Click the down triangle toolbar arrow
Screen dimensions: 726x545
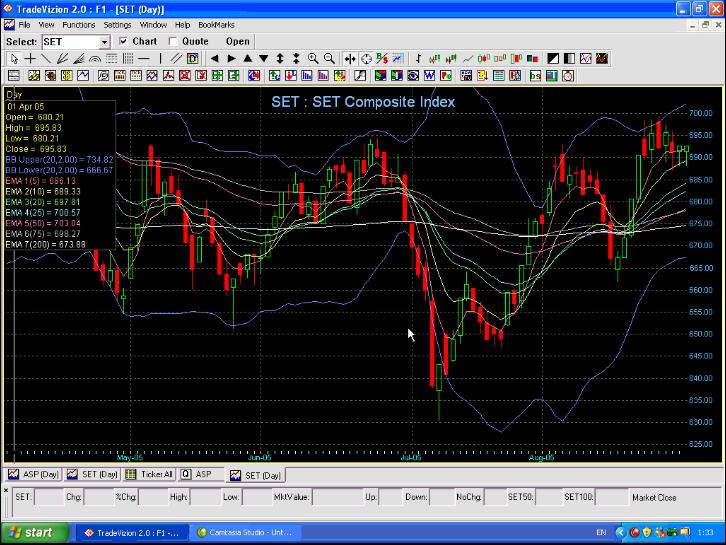[264, 59]
